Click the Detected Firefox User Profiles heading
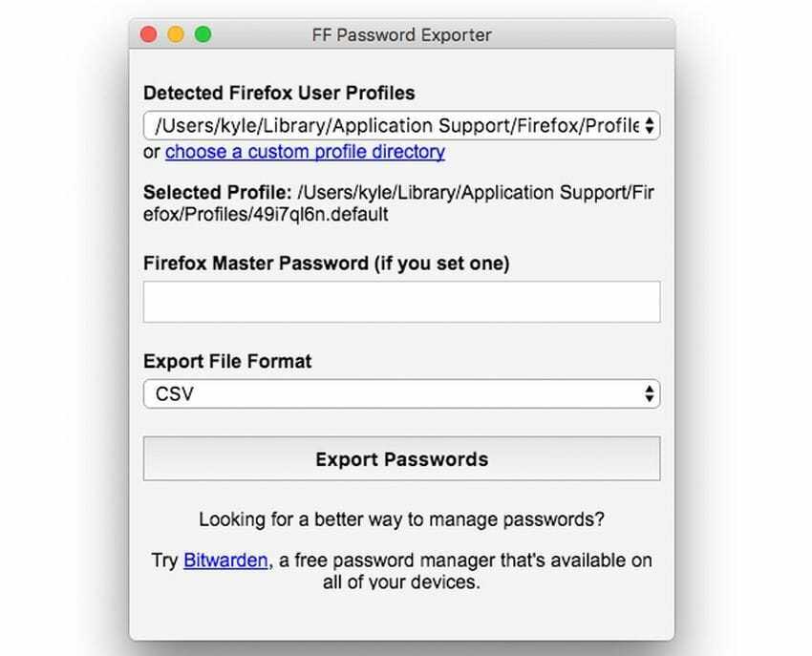Screen dimensions: 812x656 click(279, 94)
